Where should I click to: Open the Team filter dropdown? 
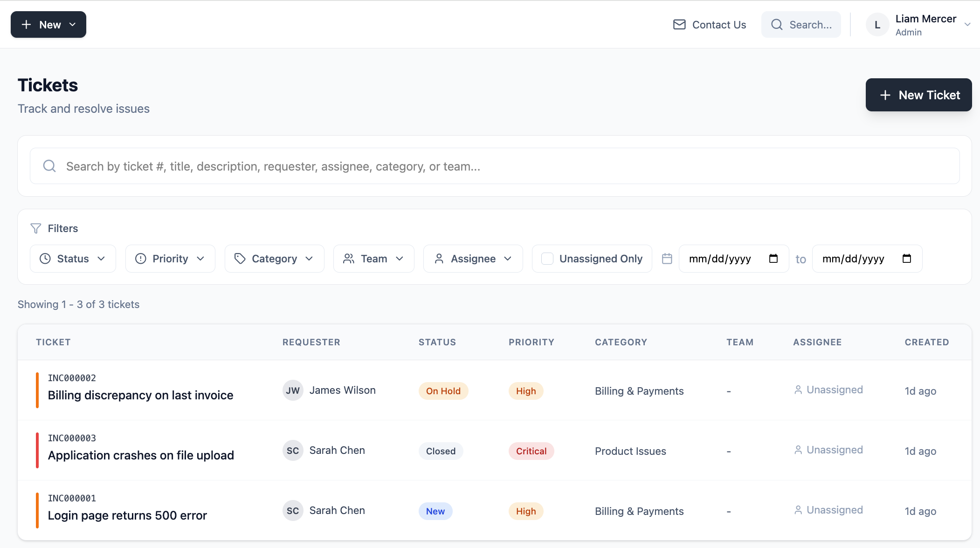coord(373,258)
